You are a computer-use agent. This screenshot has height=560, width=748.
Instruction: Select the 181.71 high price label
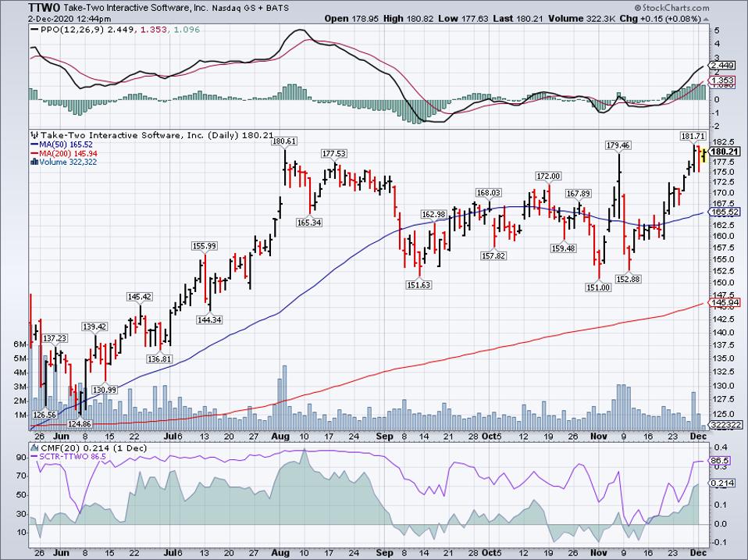(693, 137)
